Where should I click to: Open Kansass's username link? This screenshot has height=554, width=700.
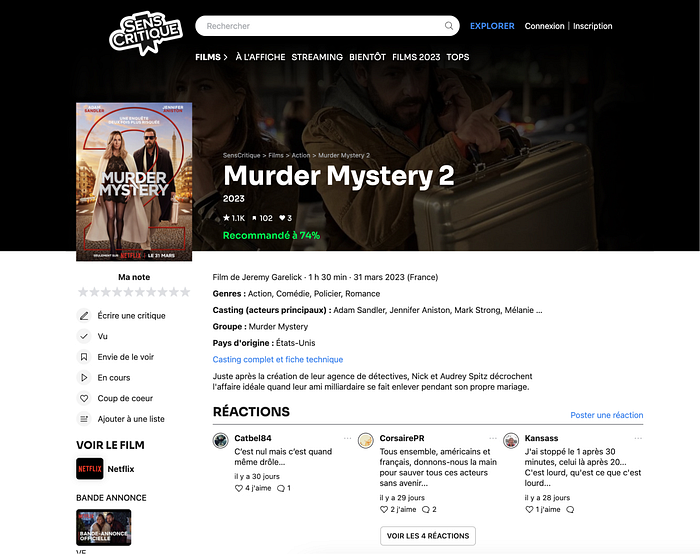(542, 438)
